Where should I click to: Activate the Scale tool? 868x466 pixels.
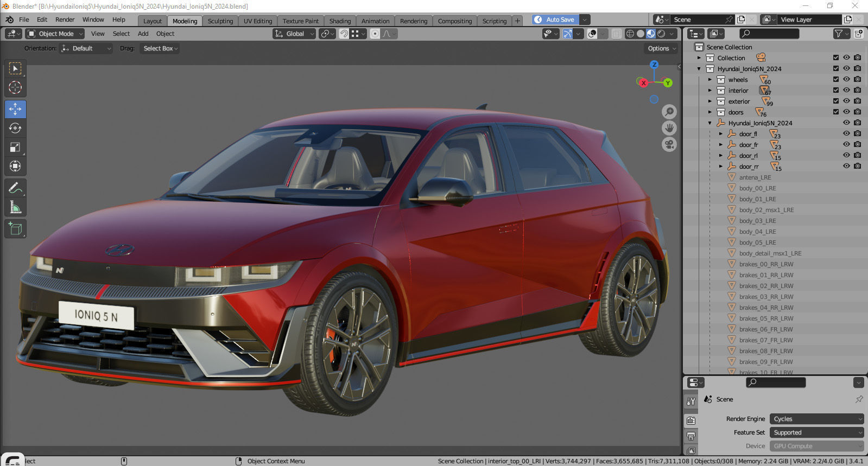15,147
